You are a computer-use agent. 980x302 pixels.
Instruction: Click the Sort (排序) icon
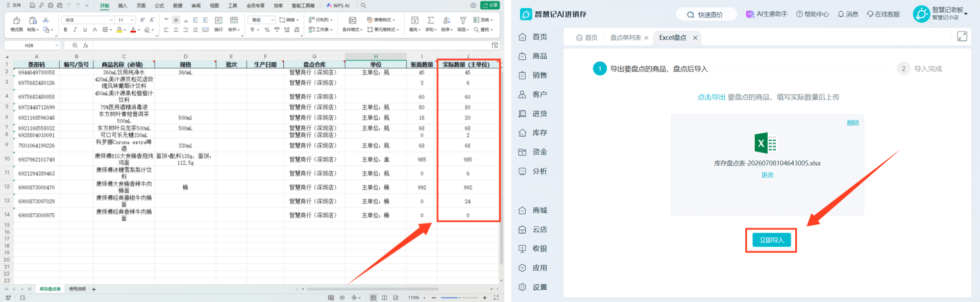[x=447, y=20]
